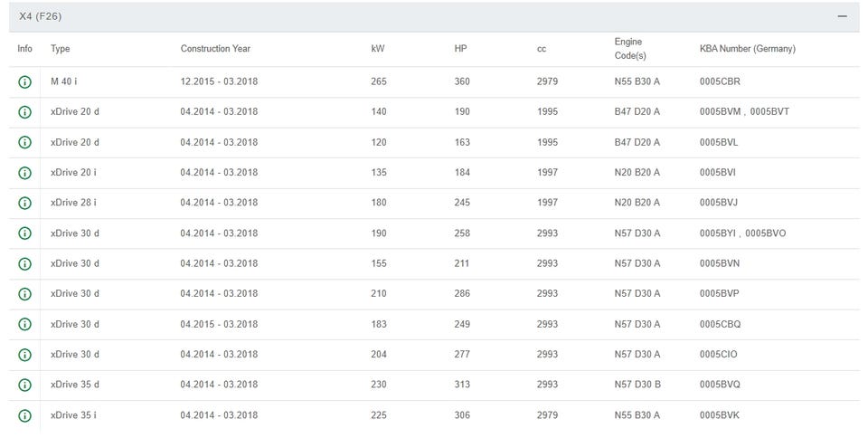Screen dimensions: 868x438
Task: Select the xDrive 28 i type cell
Action: 73,203
